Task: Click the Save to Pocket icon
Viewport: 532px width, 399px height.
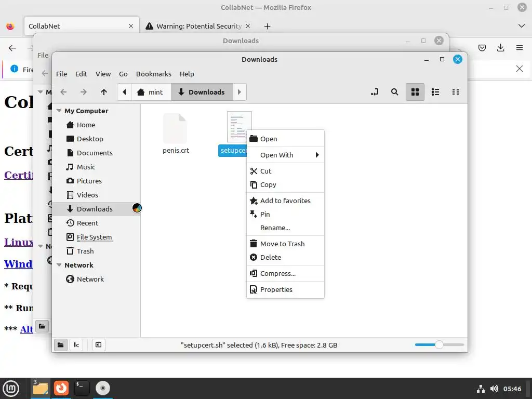Action: pyautogui.click(x=482, y=48)
